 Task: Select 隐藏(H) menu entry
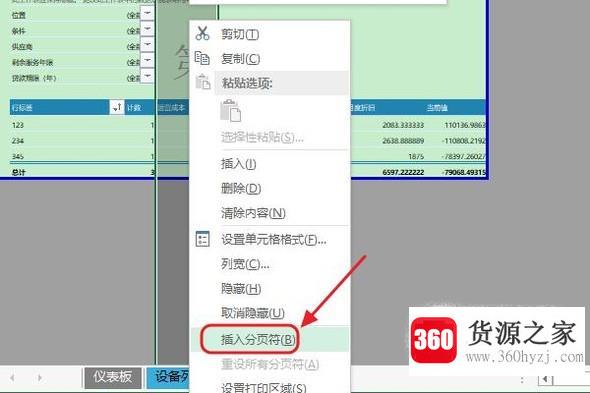(x=270, y=289)
